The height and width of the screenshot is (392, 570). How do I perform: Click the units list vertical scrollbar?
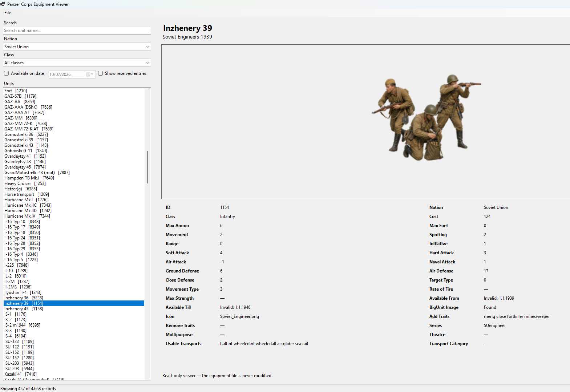click(147, 167)
